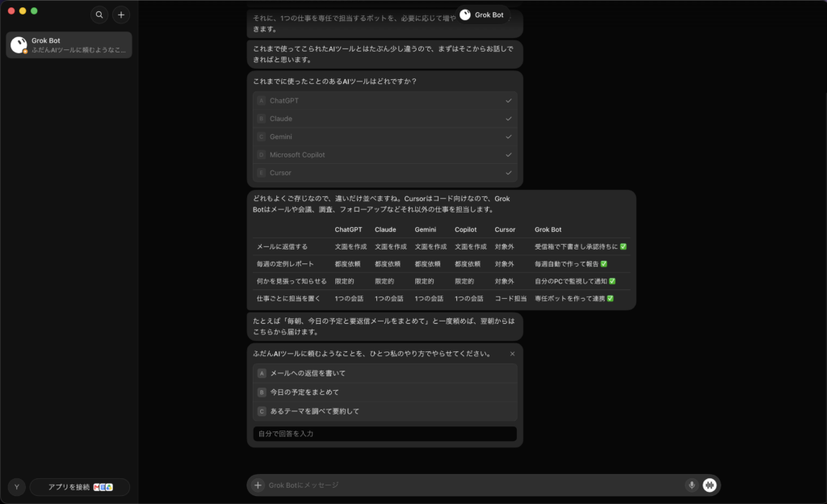Click the ChatGPT column header in table
The image size is (827, 504).
(x=348, y=229)
